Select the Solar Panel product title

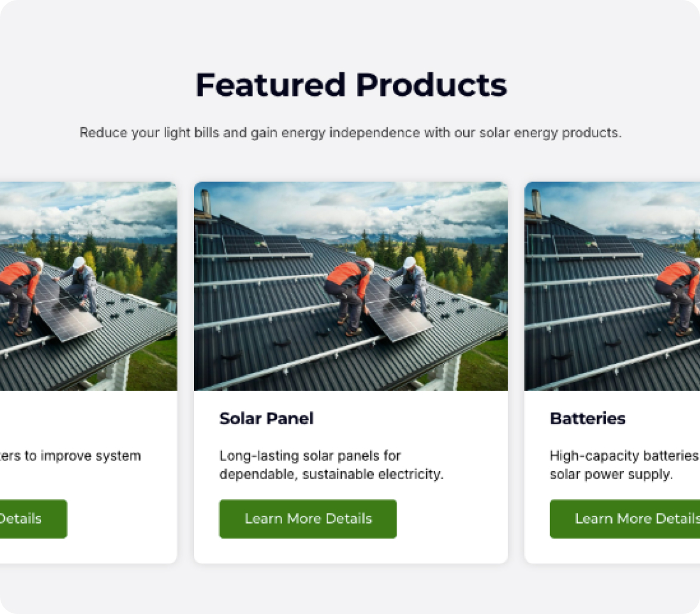266,419
